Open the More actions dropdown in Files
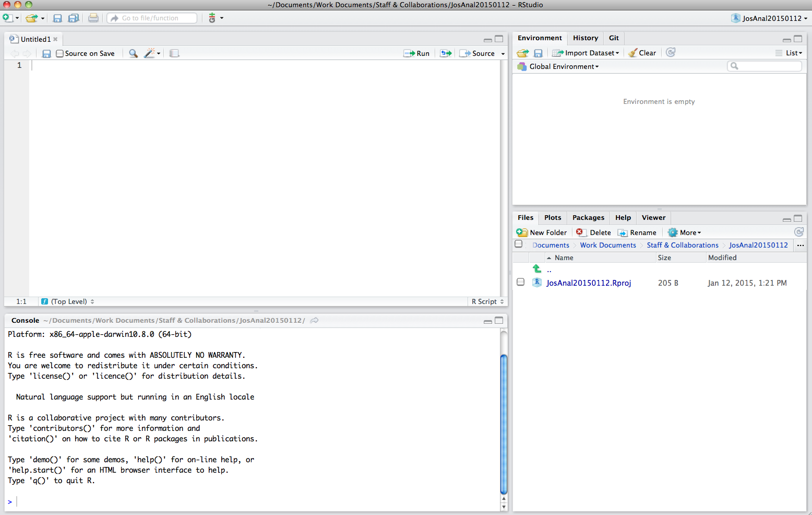This screenshot has width=812, height=515. pyautogui.click(x=685, y=232)
